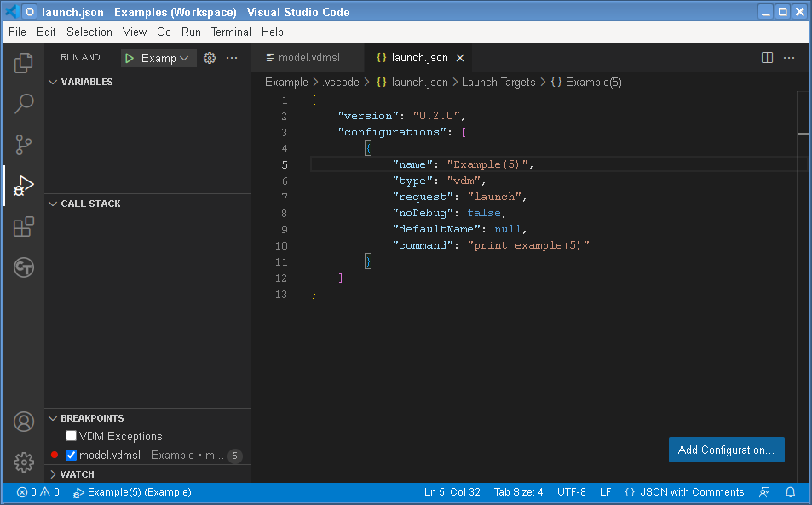Open launch.json via the debug gear icon

[210, 57]
